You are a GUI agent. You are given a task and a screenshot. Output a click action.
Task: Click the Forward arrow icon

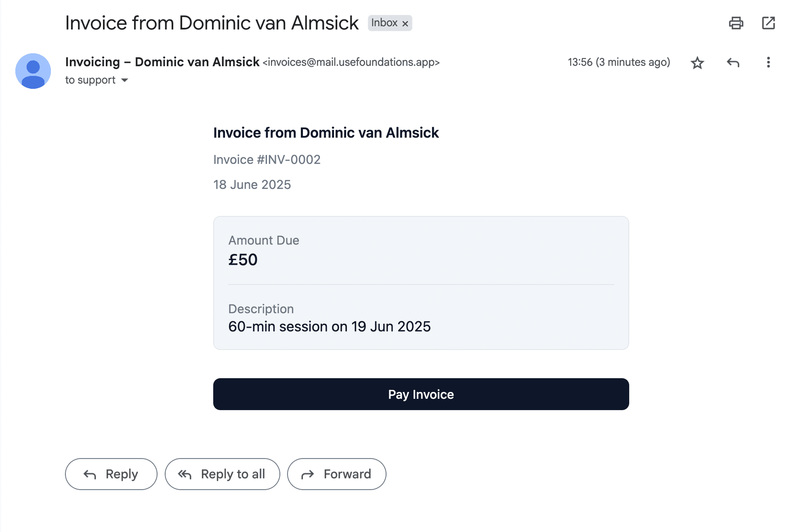pos(308,474)
